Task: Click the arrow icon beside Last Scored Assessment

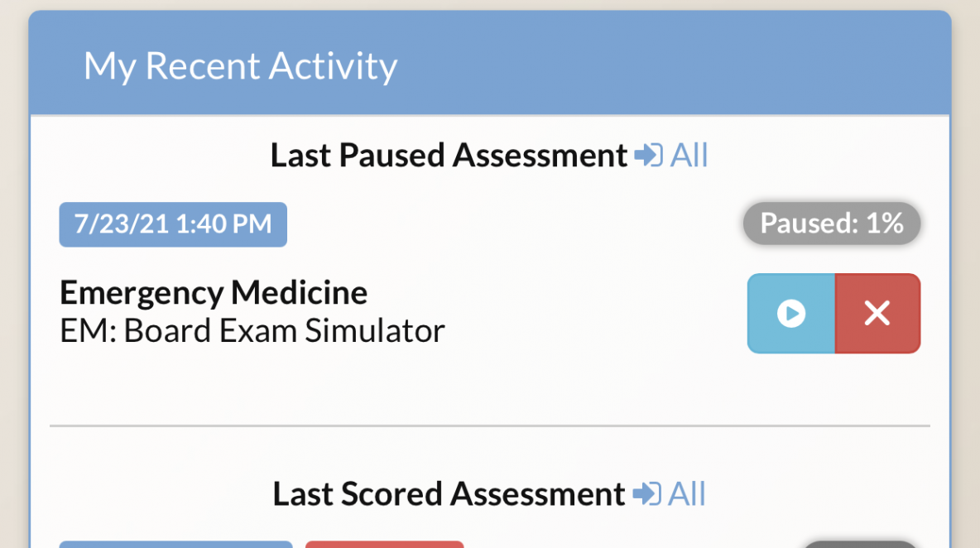Action: (x=647, y=493)
